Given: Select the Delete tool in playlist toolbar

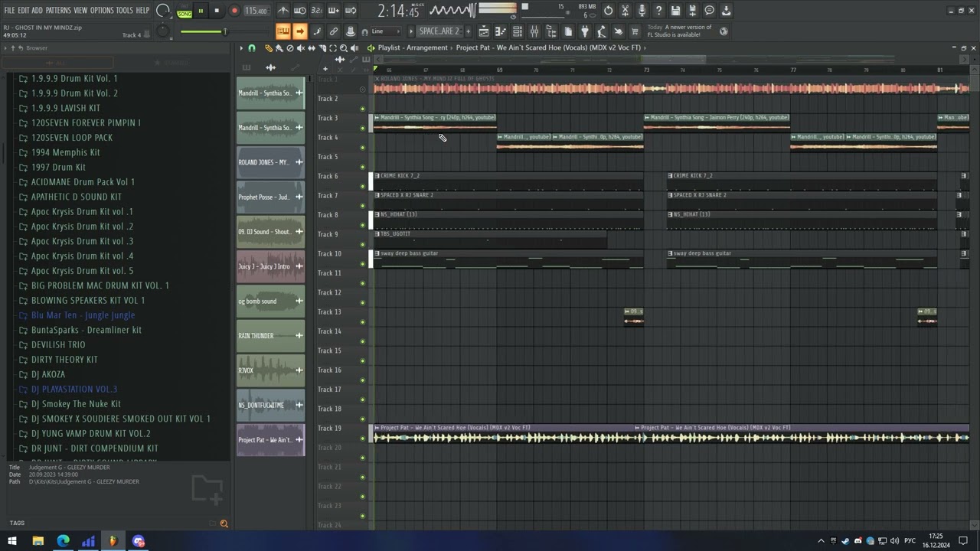Looking at the screenshot, I should click(290, 48).
